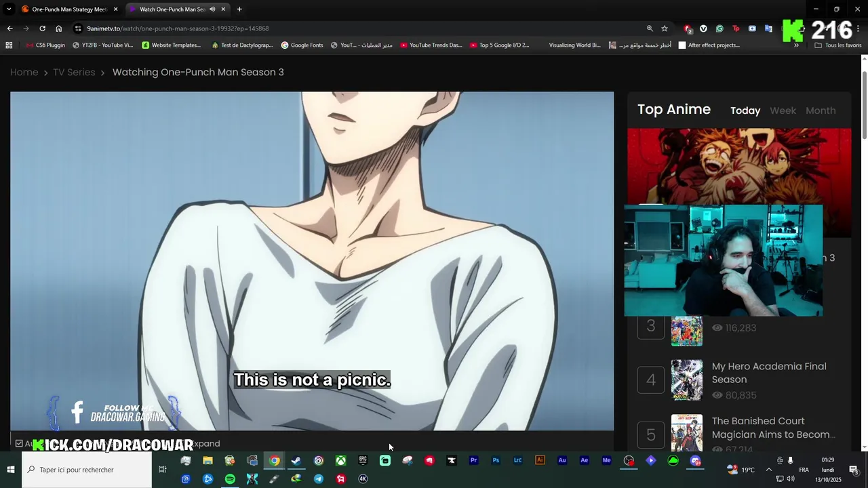Open Chrome menu three dots

tap(858, 28)
